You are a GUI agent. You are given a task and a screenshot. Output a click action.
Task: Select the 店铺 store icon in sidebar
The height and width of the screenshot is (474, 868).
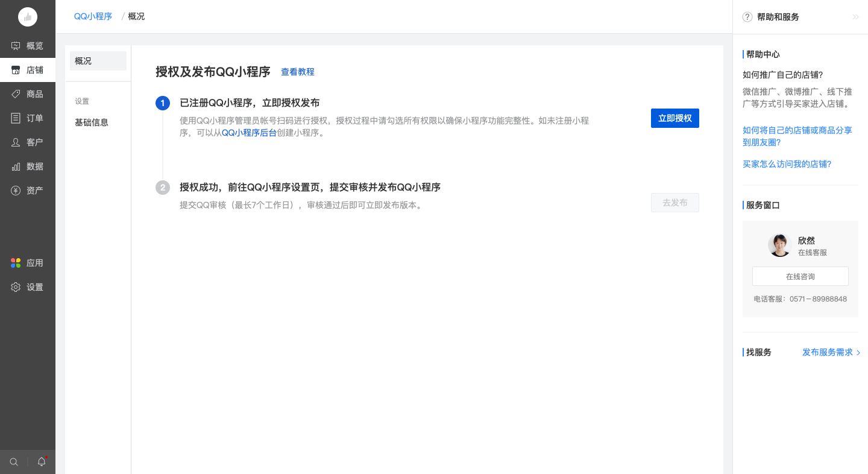[x=16, y=70]
